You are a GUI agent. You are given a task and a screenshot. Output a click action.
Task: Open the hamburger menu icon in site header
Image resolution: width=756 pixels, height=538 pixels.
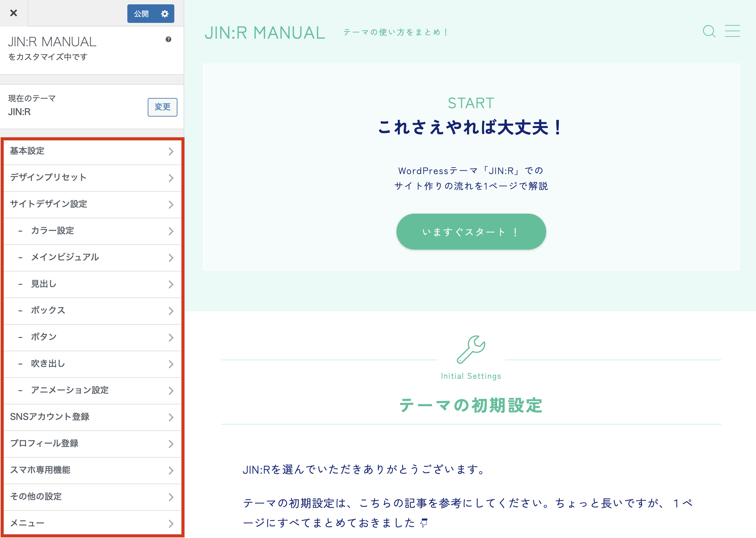click(x=732, y=31)
